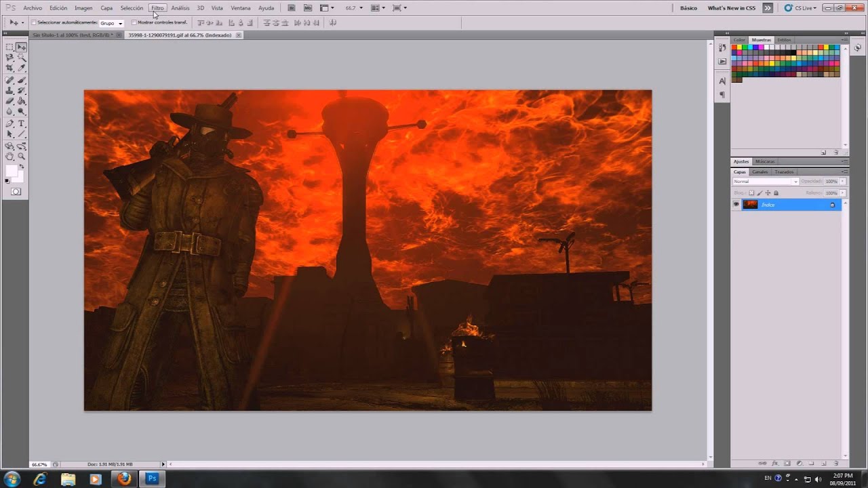Image resolution: width=868 pixels, height=488 pixels.
Task: Enable the Mostrar controles transf. checkbox
Action: 134,22
